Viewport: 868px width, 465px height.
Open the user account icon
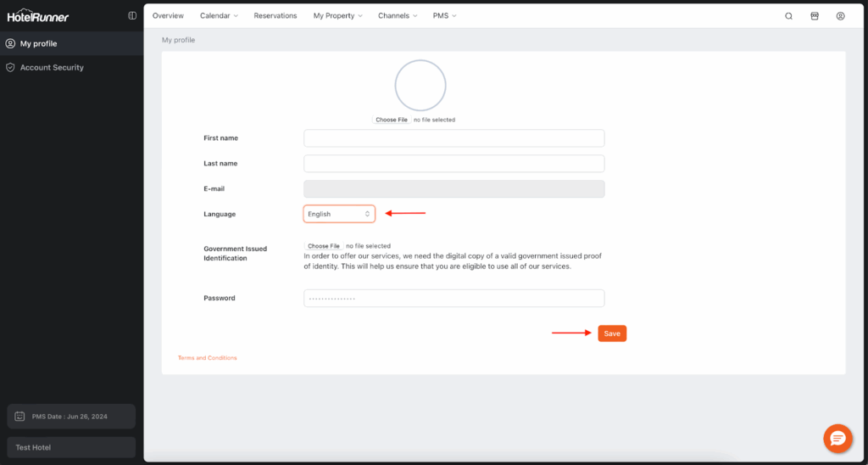840,16
